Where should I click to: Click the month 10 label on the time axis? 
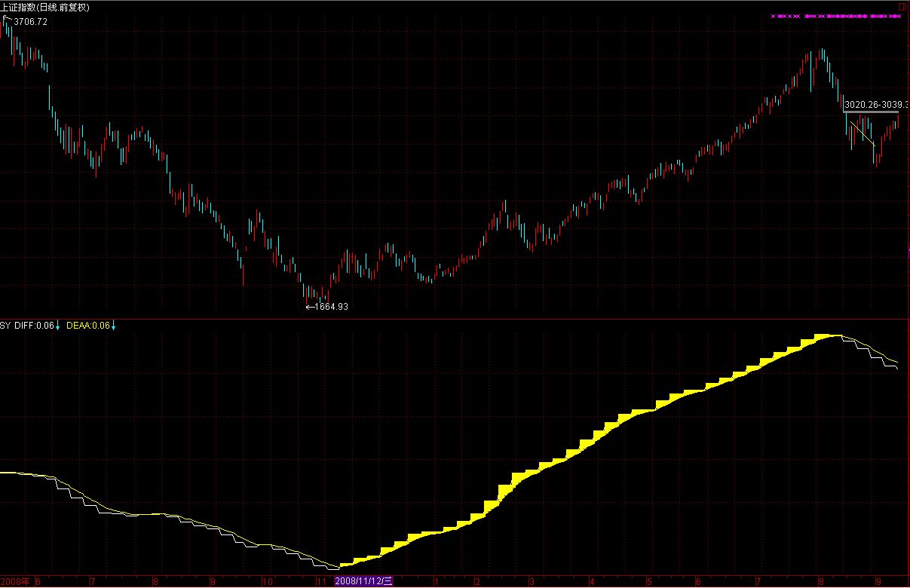(x=267, y=582)
